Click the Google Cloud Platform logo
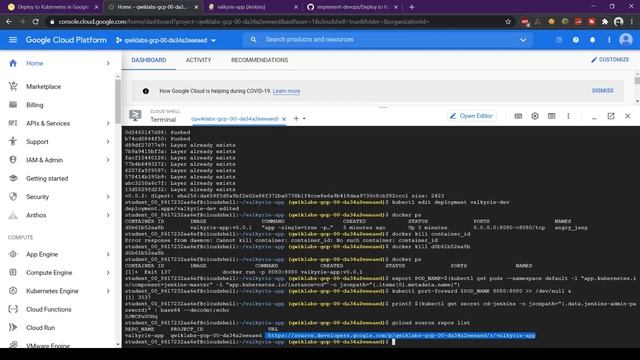The width and height of the screenshot is (640, 360). point(66,40)
